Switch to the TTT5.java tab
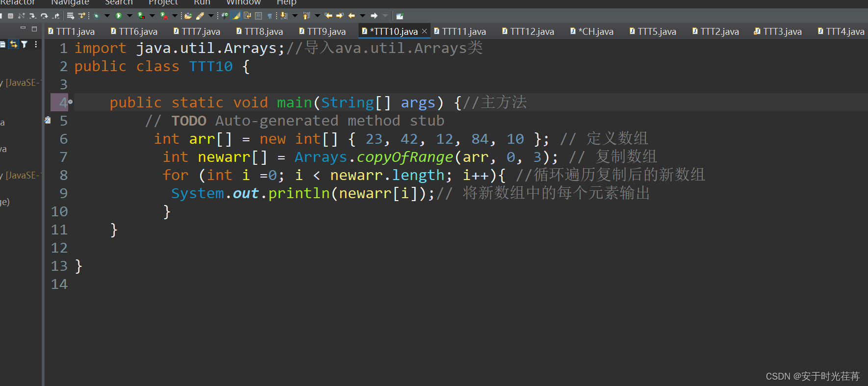The height and width of the screenshot is (386, 868). [653, 31]
